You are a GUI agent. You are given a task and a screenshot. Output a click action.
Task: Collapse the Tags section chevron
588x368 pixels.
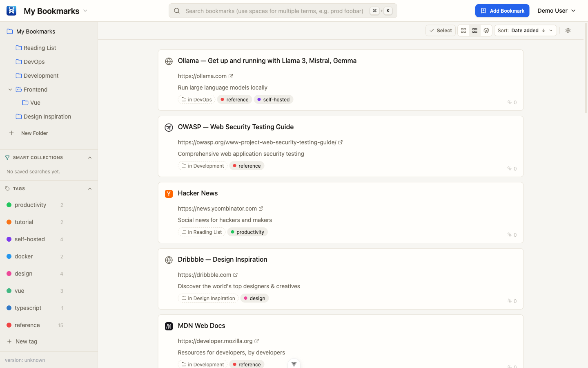click(90, 188)
